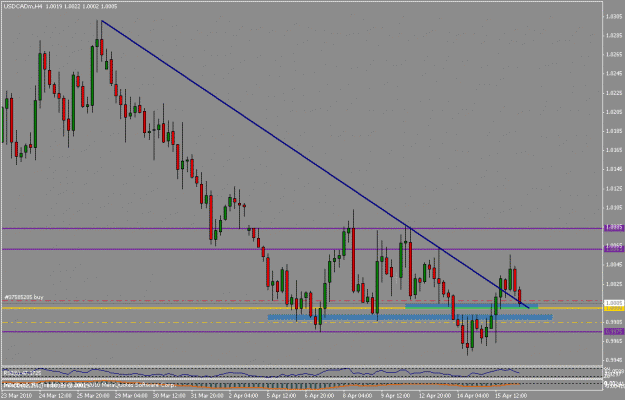This screenshot has width=625, height=400.
Task: Click the 1.0125 price axis label
Action: (x=614, y=188)
